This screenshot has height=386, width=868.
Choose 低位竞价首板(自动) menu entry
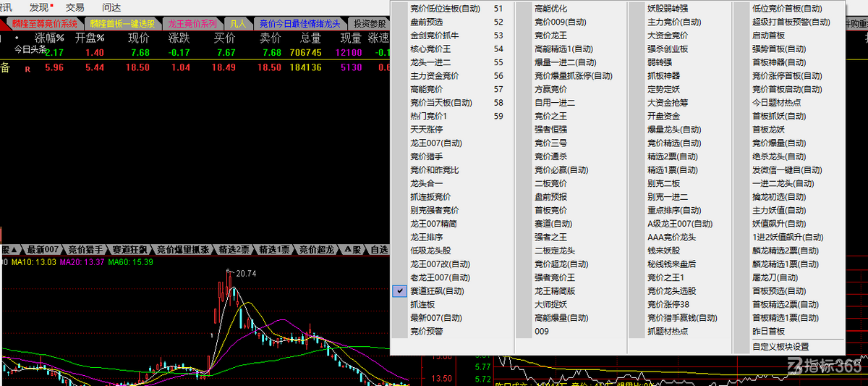(x=788, y=9)
